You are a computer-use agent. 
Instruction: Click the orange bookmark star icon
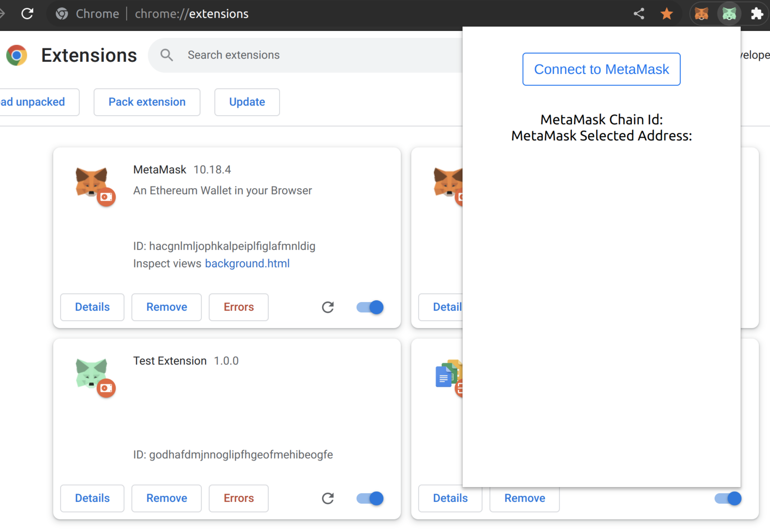click(666, 14)
